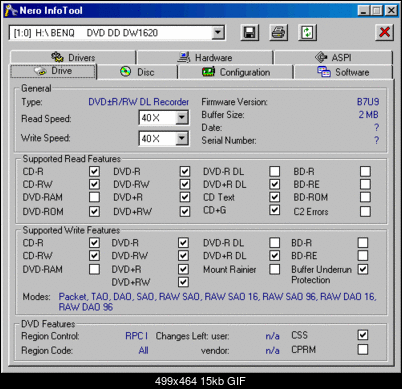Click the vendor changes left n/a value
402x389 pixels.
click(x=272, y=351)
